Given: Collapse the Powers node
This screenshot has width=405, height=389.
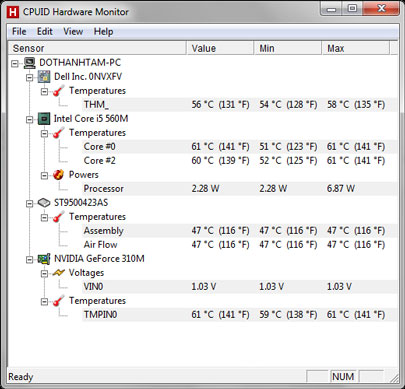Looking at the screenshot, I should click(x=44, y=175).
